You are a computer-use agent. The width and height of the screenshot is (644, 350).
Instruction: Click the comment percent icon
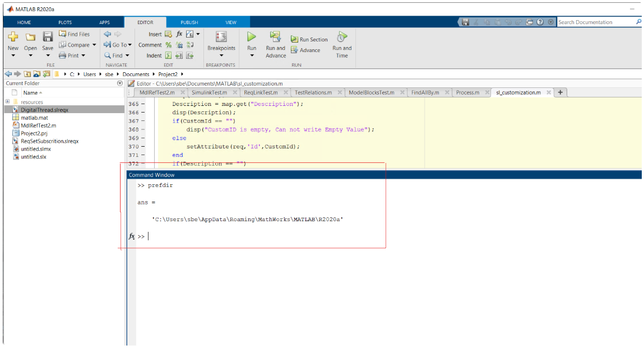(169, 45)
